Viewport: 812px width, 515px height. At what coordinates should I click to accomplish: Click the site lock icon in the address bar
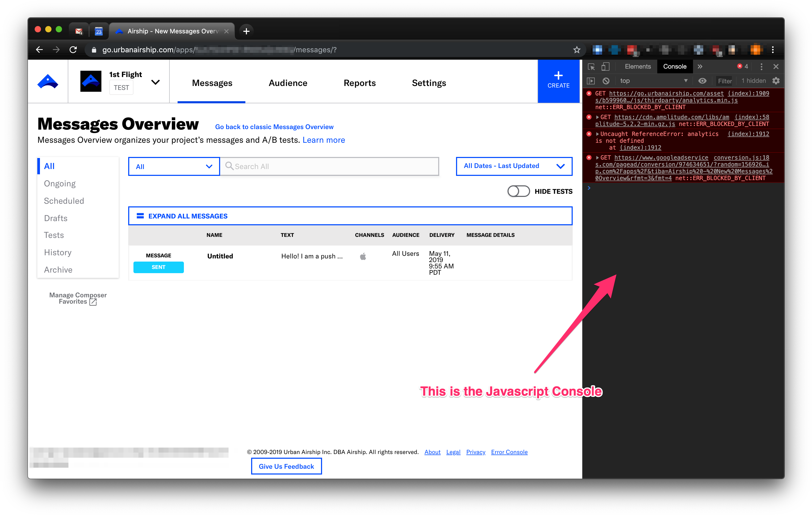coord(94,50)
